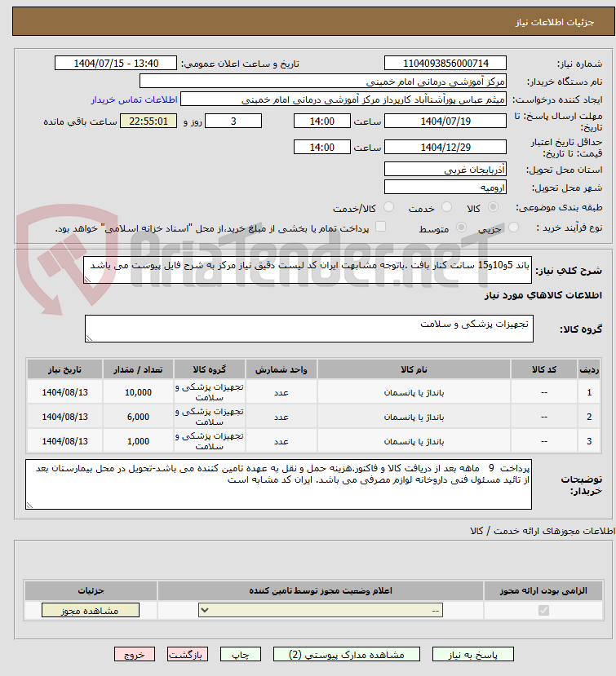Toggle the mandatory license checkbox
The width and height of the screenshot is (616, 676).
click(543, 611)
